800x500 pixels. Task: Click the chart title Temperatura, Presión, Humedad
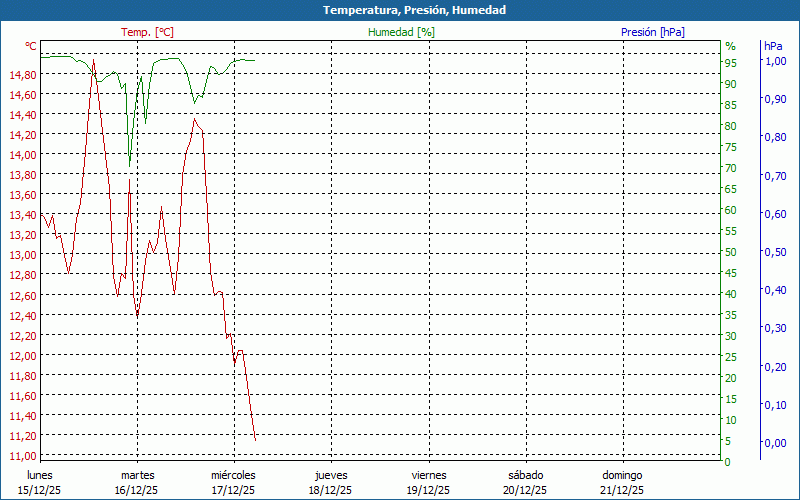pos(400,10)
